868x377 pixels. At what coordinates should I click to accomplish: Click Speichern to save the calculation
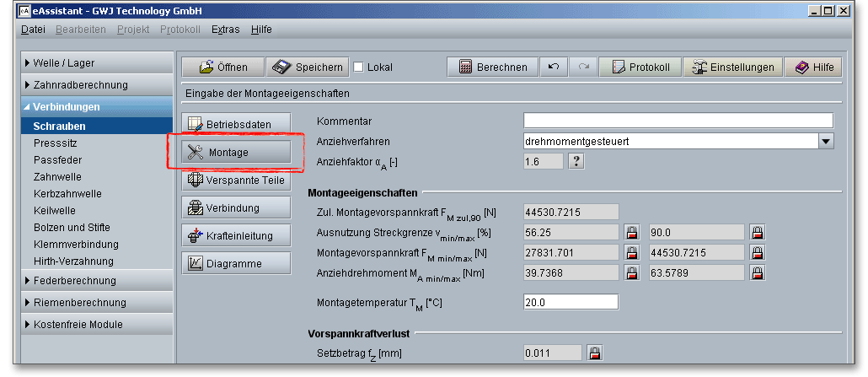click(307, 67)
